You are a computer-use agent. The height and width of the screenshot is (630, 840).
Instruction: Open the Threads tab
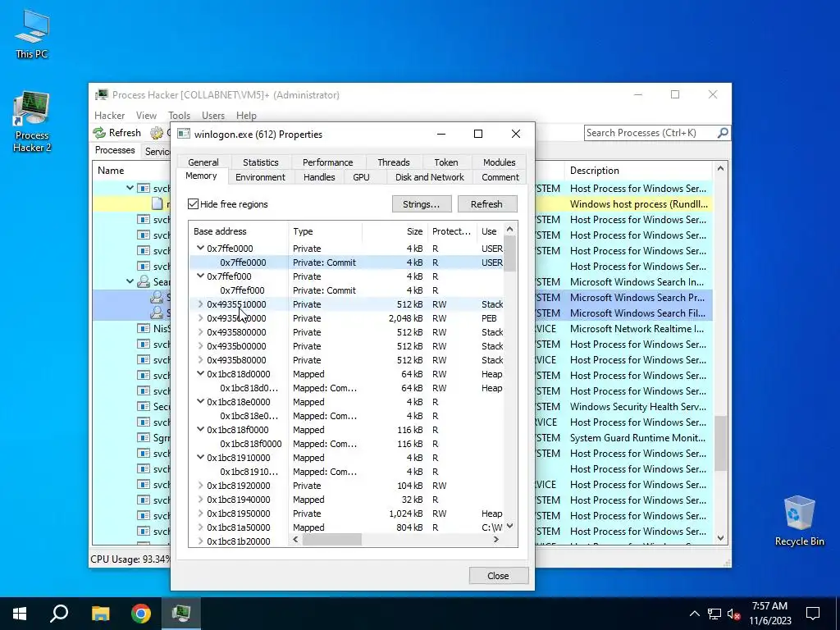coord(393,162)
